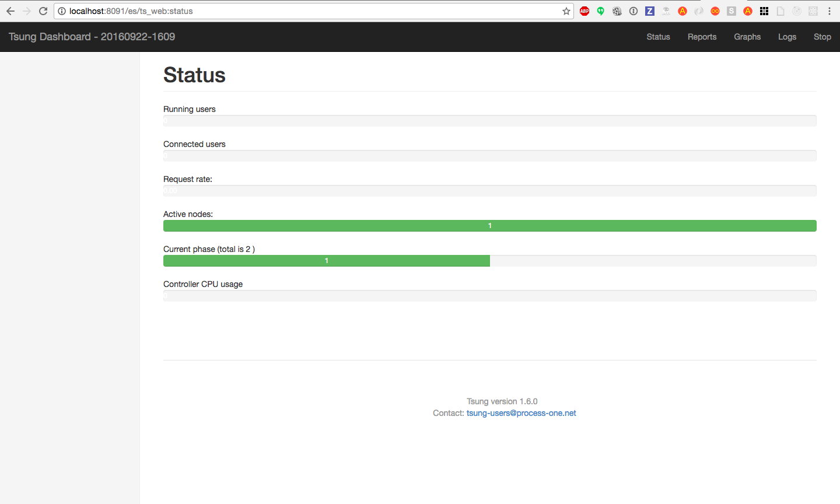Click 'Current phase (total is 2 )' label
Screen dimensions: 840x504
pos(209,249)
